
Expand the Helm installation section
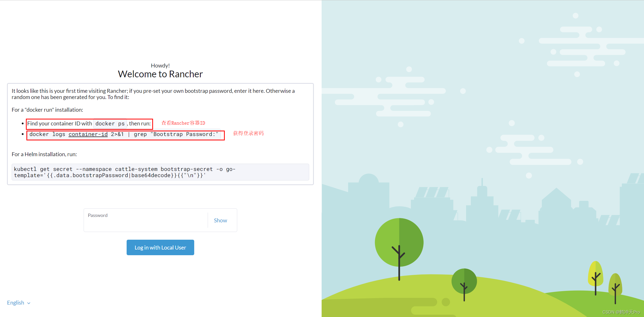pyautogui.click(x=39, y=154)
